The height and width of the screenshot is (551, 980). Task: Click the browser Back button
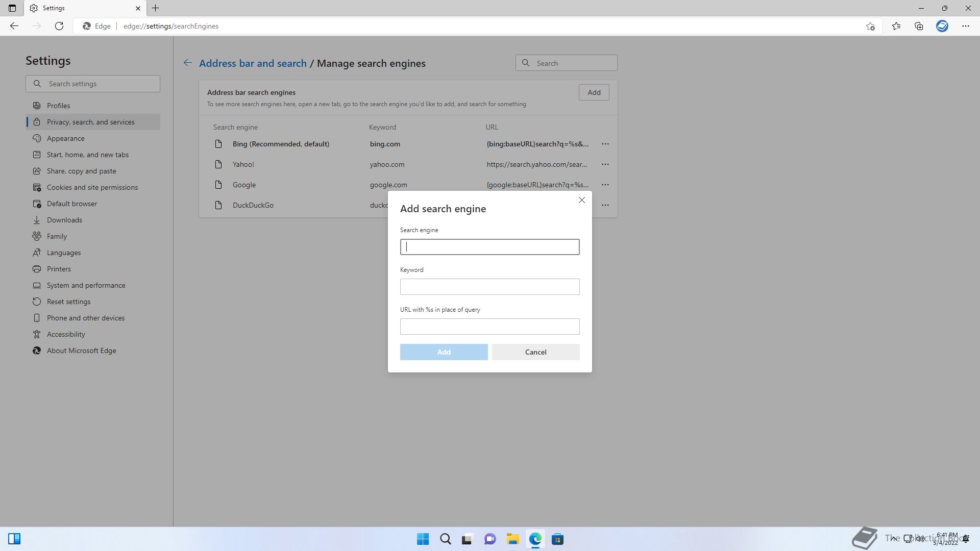(14, 26)
